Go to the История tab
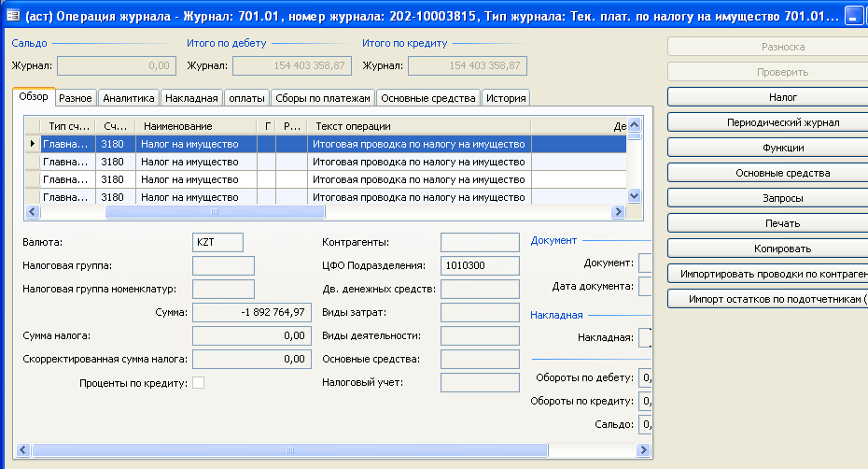Viewport: 868px width, 469px height. (x=506, y=98)
